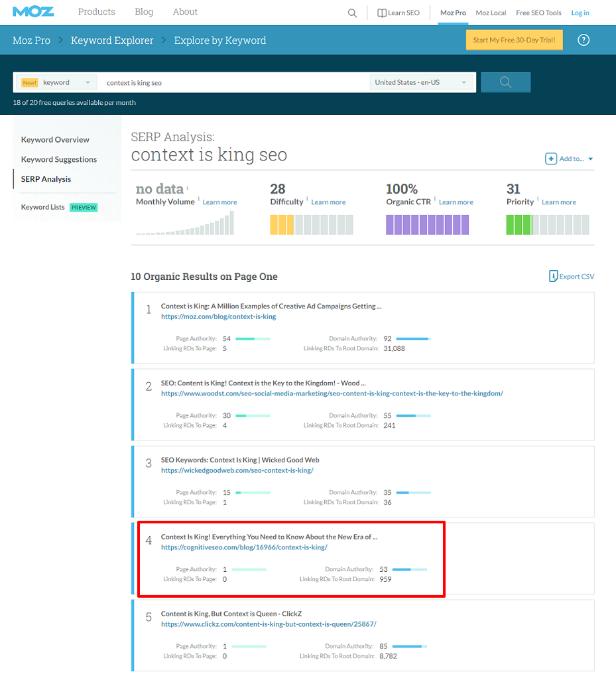Click the Export CSV download icon
The width and height of the screenshot is (616, 674).
pyautogui.click(x=553, y=276)
